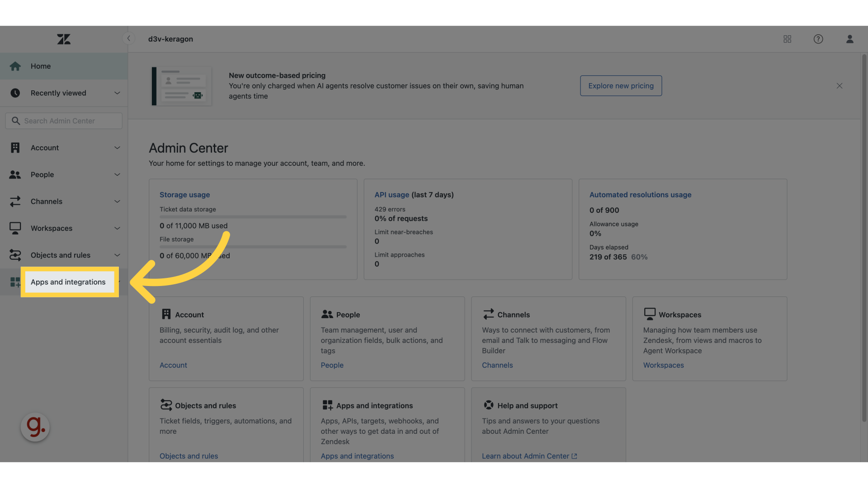Focus the Search Admin Center field
868x488 pixels.
[x=64, y=121]
